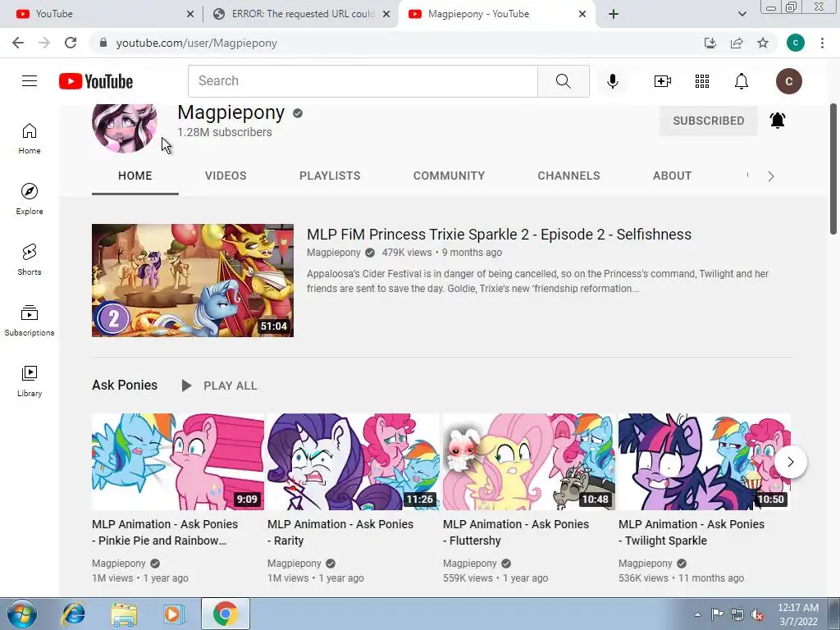Select the HOME channel tab
Viewport: 840px width, 630px height.
[135, 176]
